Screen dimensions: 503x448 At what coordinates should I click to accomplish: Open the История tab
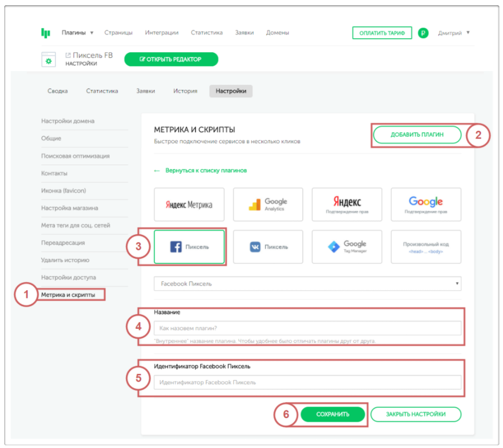tap(185, 91)
